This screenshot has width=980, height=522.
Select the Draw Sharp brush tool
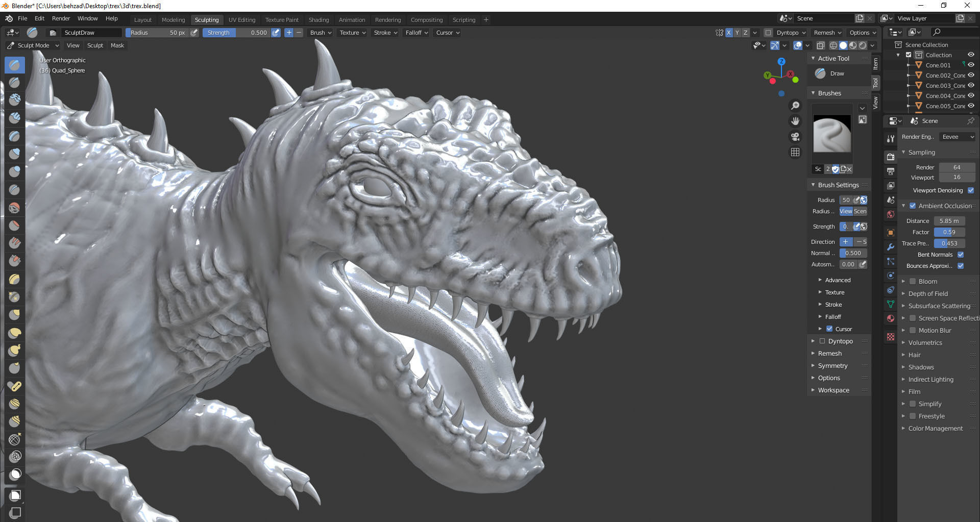point(15,83)
